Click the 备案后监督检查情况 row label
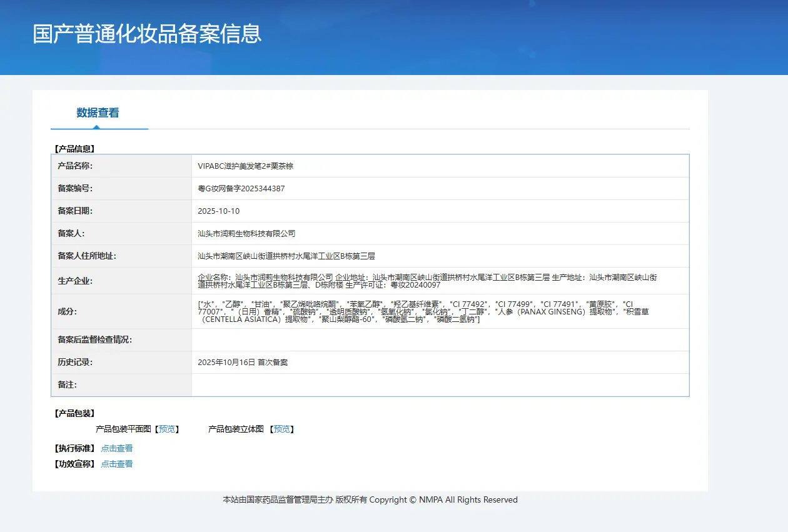This screenshot has width=788, height=532. tap(95, 340)
